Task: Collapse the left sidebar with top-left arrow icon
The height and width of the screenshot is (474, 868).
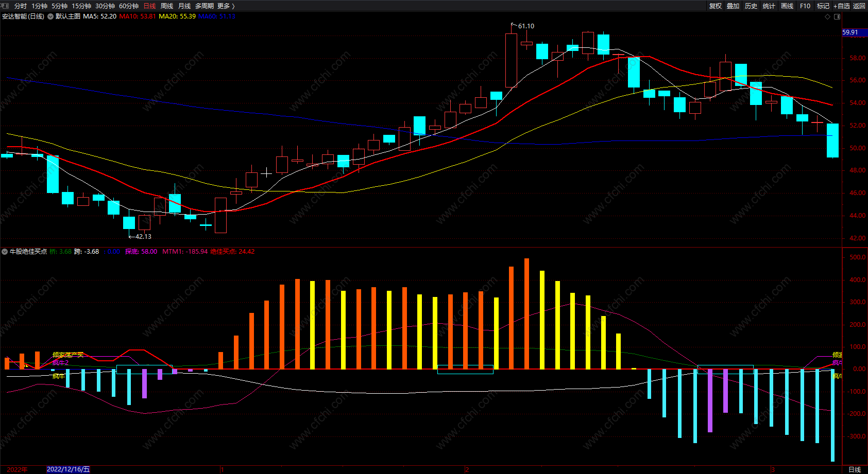Action: 5,6
